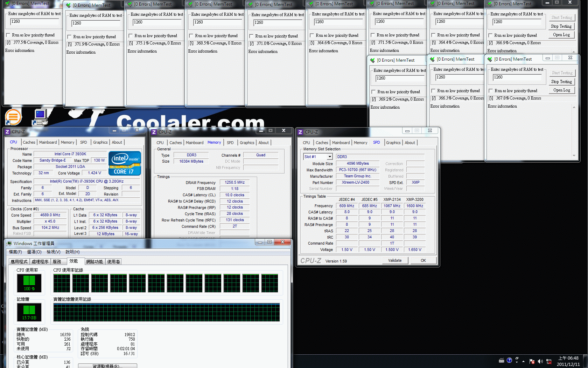Screen dimensions: 588x368
Task: Stop Testing in the 366.9% coverage MemTest window
Action: [x=561, y=26]
